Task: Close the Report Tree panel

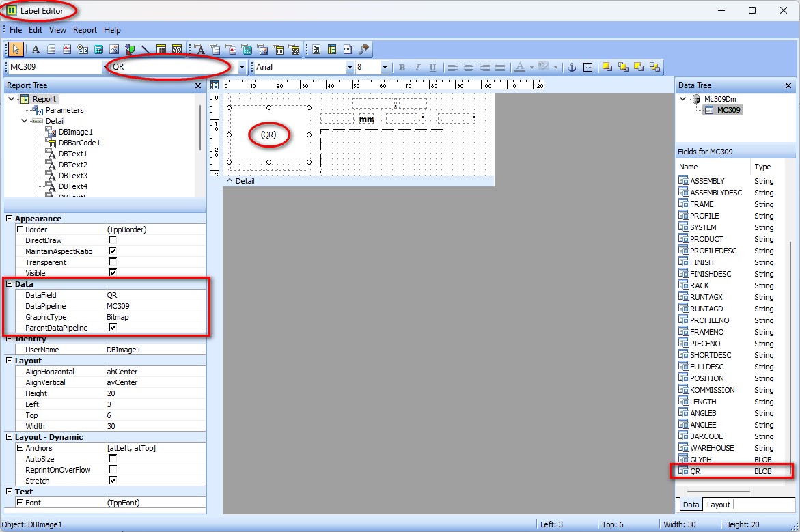Action: pyautogui.click(x=198, y=85)
